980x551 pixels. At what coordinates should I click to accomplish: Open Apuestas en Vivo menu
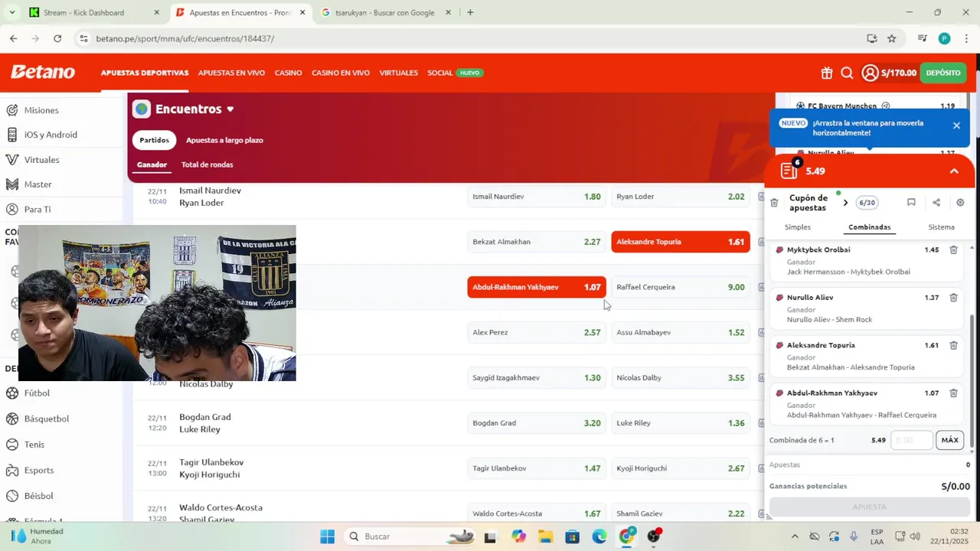tap(231, 73)
